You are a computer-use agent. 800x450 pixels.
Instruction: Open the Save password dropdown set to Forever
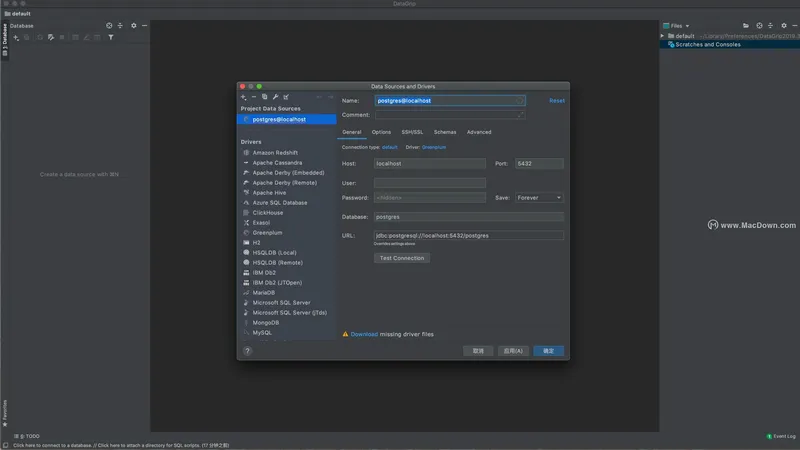coord(539,198)
